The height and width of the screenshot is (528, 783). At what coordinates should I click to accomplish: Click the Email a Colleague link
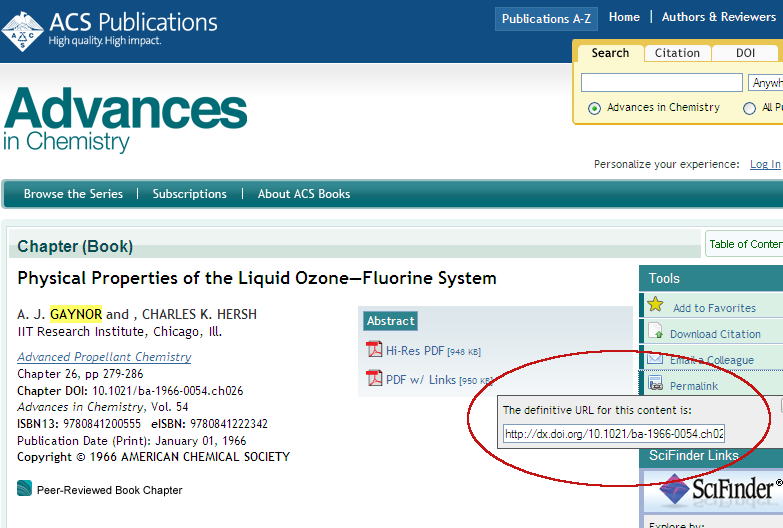click(x=712, y=360)
